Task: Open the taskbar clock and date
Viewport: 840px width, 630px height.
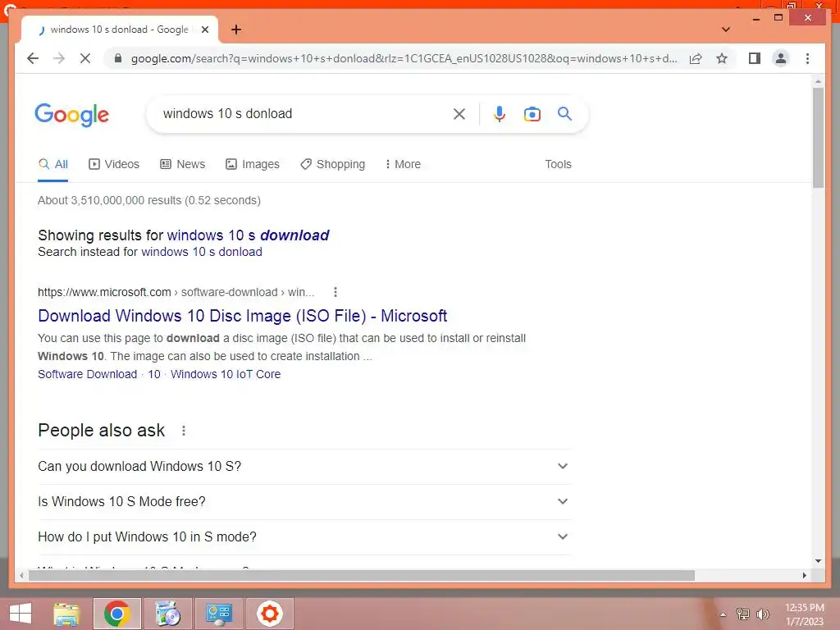Action: click(805, 614)
